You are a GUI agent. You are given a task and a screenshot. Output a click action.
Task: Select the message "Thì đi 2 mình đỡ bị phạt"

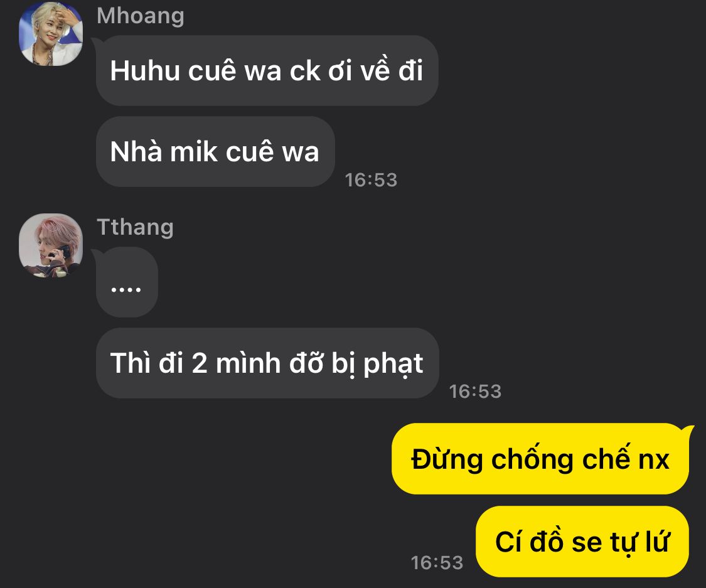pos(267,363)
